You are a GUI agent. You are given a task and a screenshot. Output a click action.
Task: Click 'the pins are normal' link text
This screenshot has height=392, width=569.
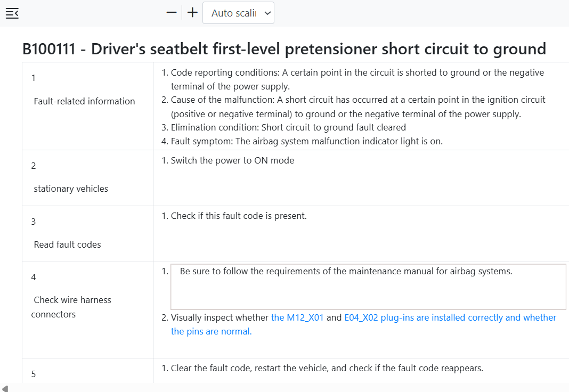pyautogui.click(x=211, y=331)
